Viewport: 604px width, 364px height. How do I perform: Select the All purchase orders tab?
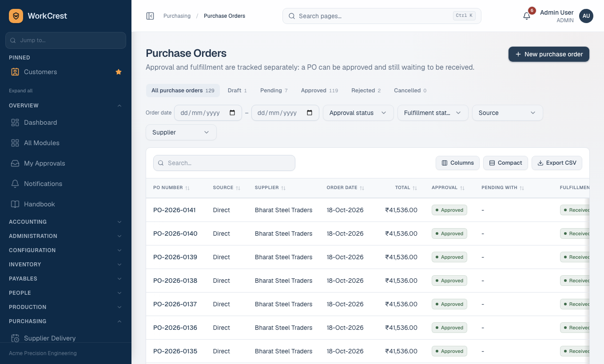(x=183, y=91)
